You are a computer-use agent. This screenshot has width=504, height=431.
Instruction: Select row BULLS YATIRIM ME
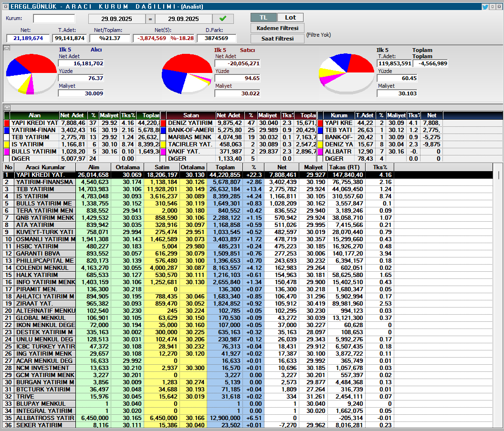click(248, 204)
